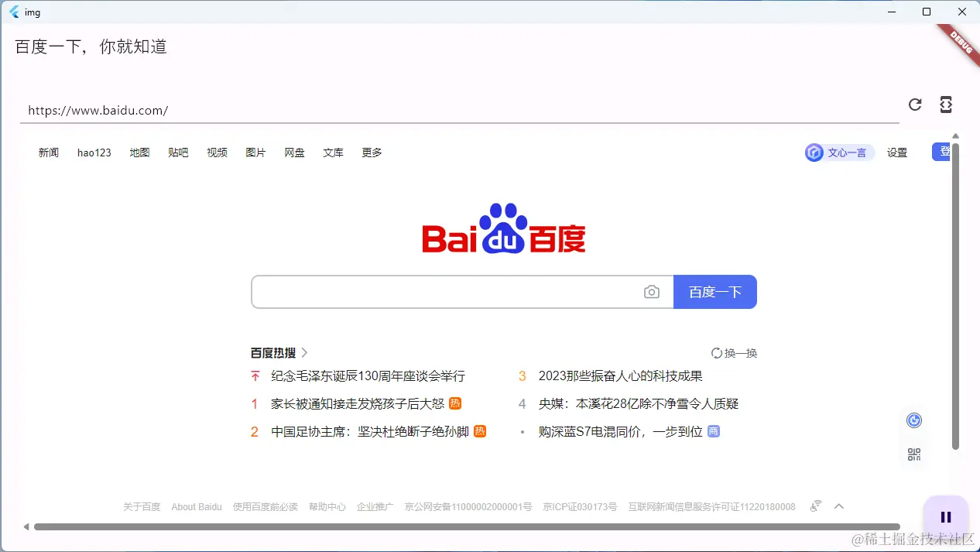
Task: Click the blue circular assistant icon above QR code
Action: coord(914,420)
